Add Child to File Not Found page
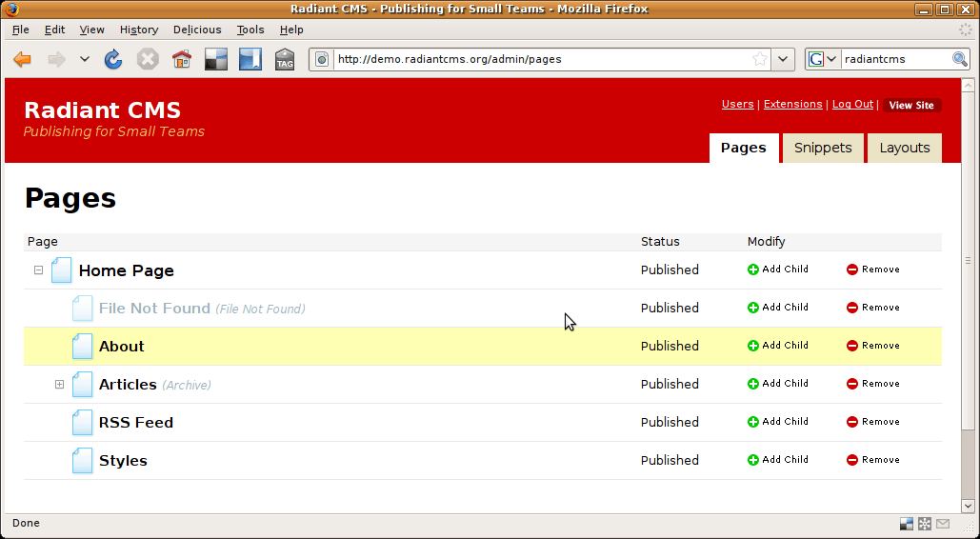 tap(778, 308)
